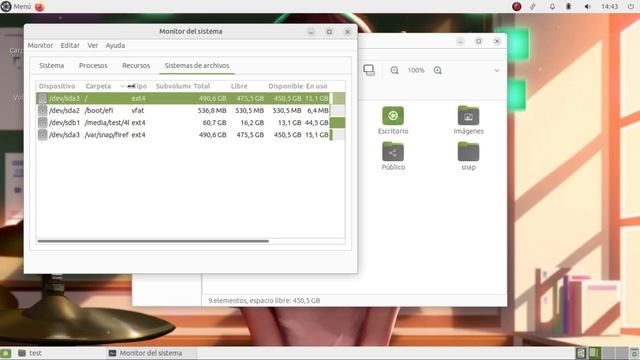Screen dimensions: 640x360
Task: Open the Ver menu
Action: pyautogui.click(x=93, y=45)
